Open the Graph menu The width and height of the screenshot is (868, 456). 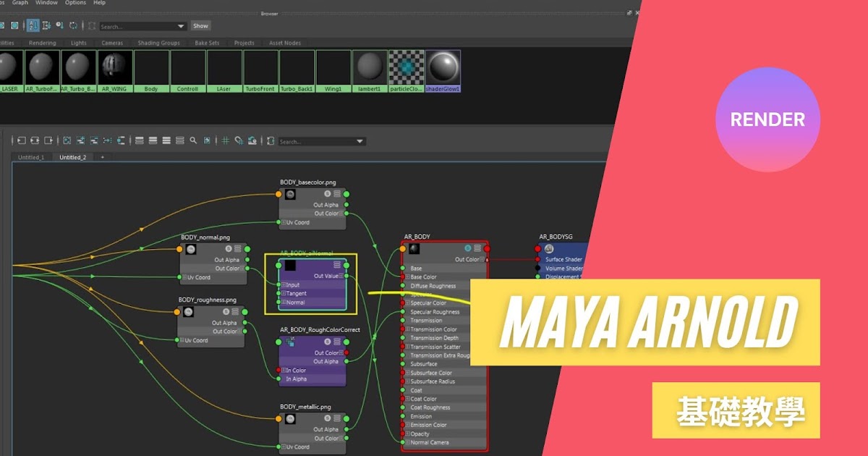click(20, 3)
